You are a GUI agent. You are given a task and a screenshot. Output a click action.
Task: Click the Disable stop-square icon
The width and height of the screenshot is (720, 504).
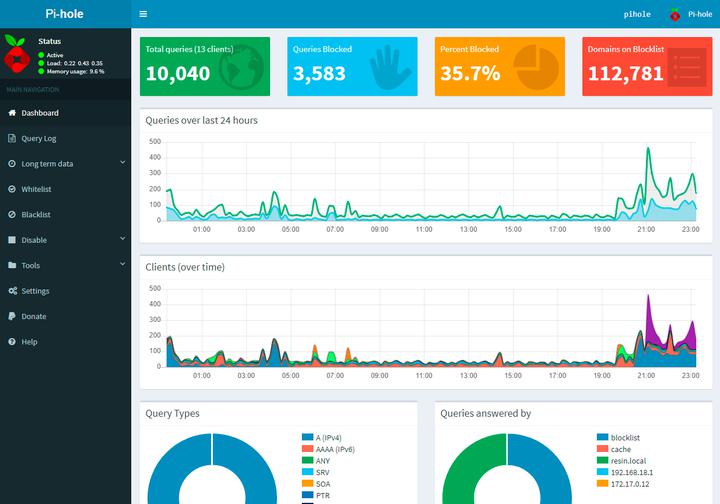pos(12,240)
